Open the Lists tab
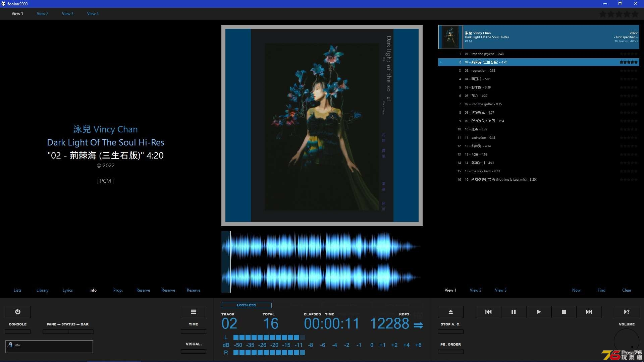The width and height of the screenshot is (644, 362). 17,290
